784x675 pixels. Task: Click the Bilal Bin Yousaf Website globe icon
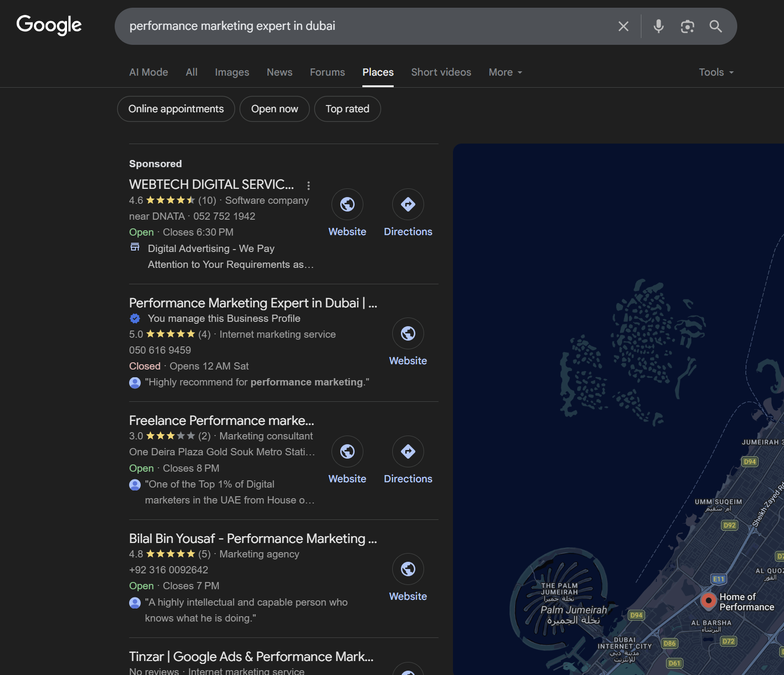[408, 569]
